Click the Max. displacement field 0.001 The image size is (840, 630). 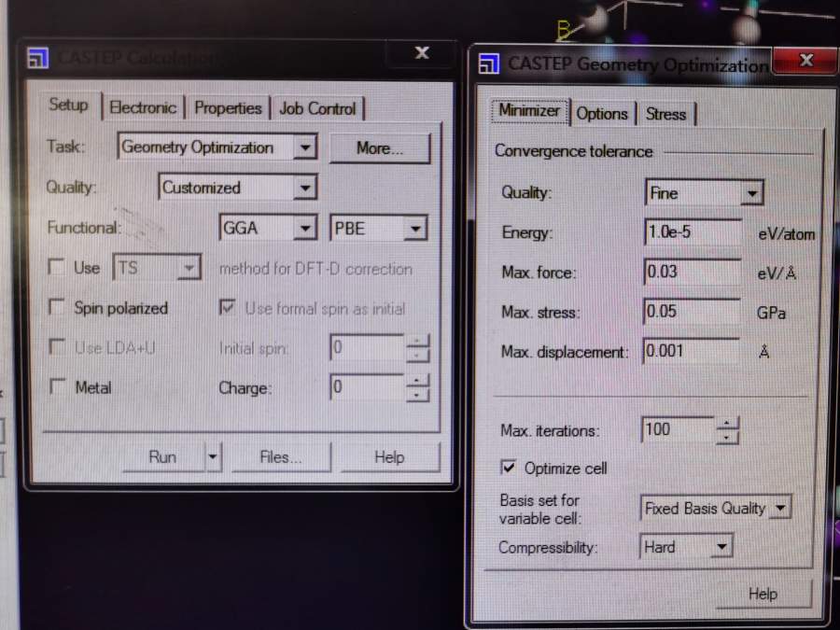pos(691,352)
